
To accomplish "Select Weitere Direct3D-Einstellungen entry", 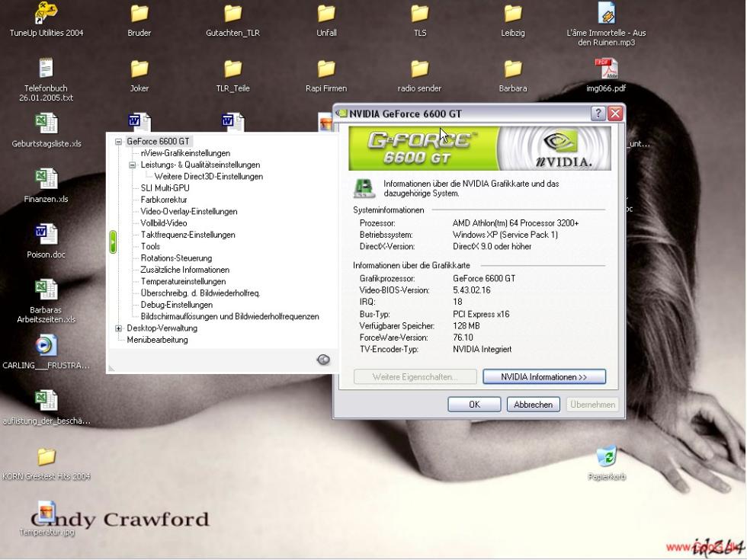I will pyautogui.click(x=209, y=177).
